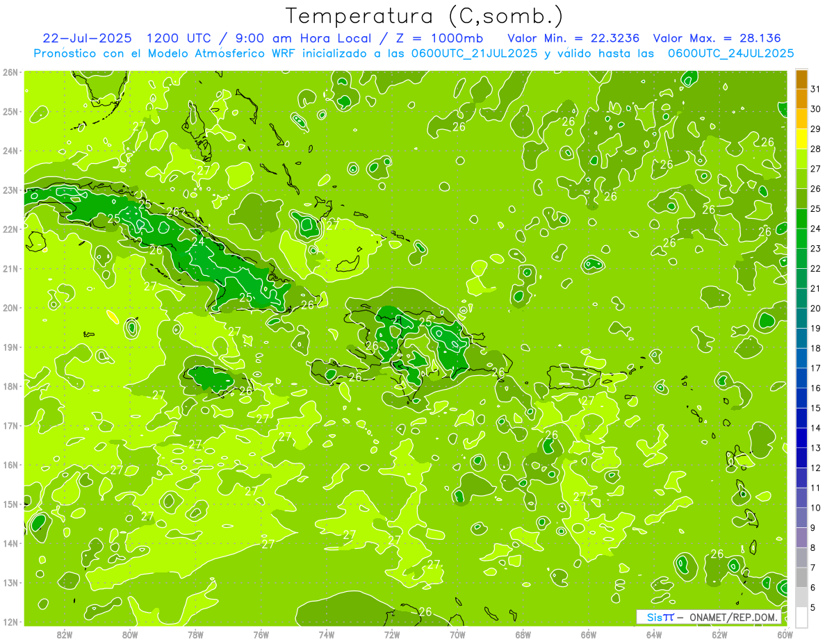
Task: Click the dark blue legend swatch between 13 and 14
Action: click(801, 438)
